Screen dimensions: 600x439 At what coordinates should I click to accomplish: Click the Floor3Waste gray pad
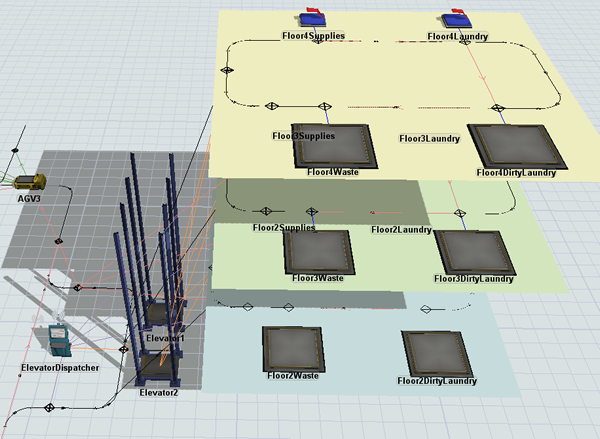point(315,251)
